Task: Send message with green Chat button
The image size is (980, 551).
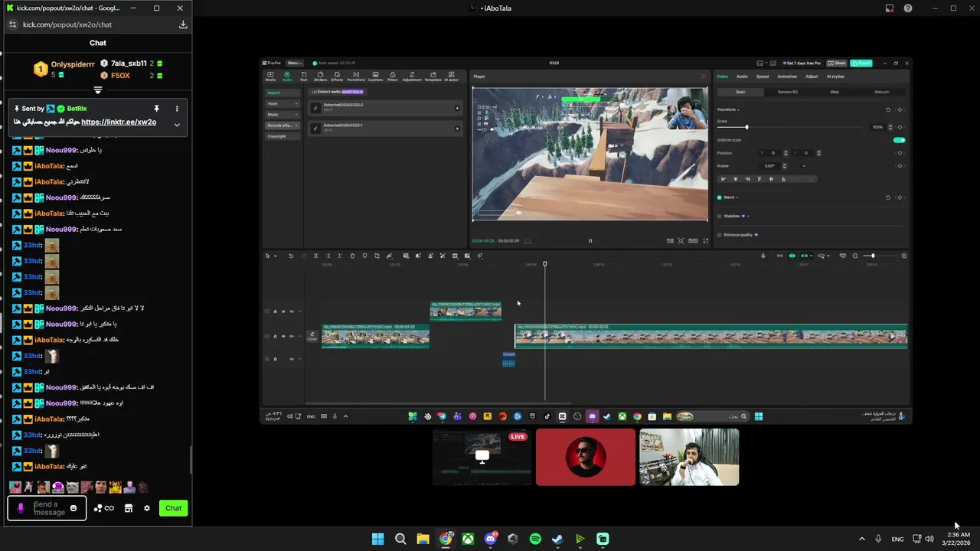Action: coord(174,508)
